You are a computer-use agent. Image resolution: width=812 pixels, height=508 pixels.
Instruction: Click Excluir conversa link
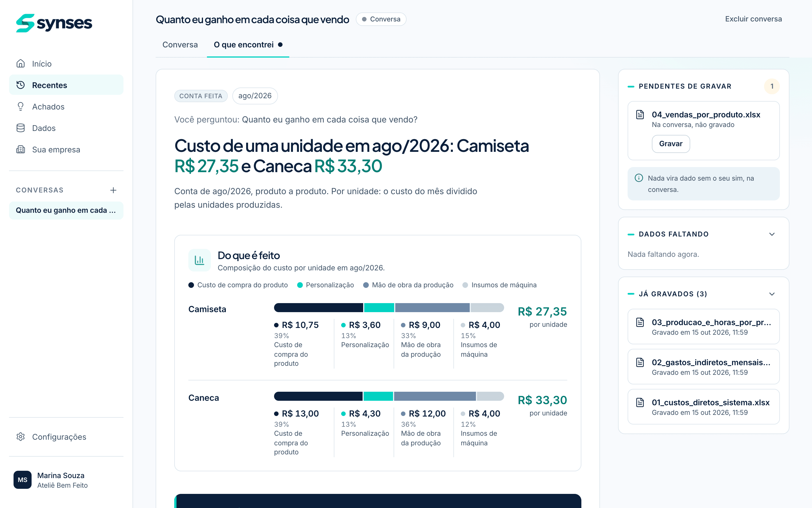[x=753, y=19]
